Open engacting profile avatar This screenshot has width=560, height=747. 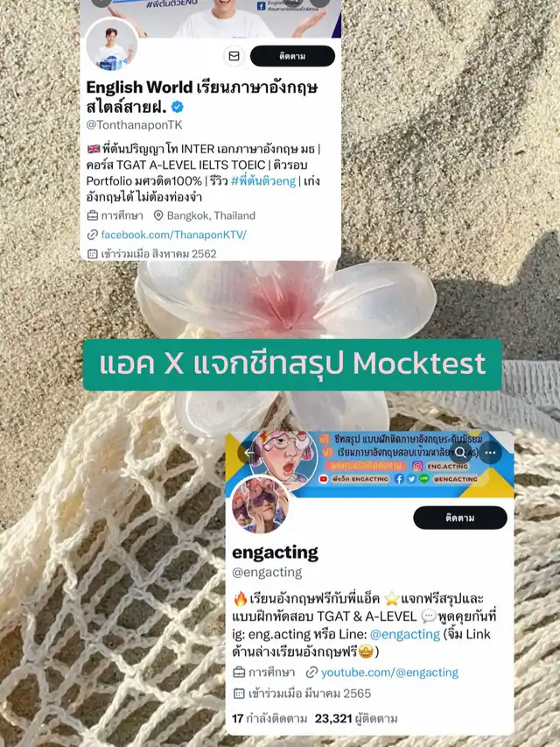click(260, 505)
